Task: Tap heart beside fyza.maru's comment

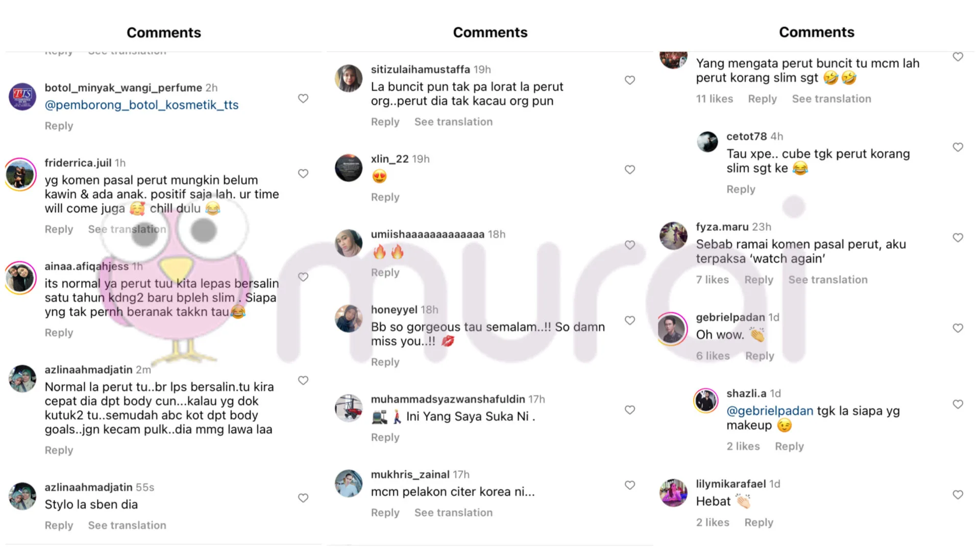Action: click(958, 238)
